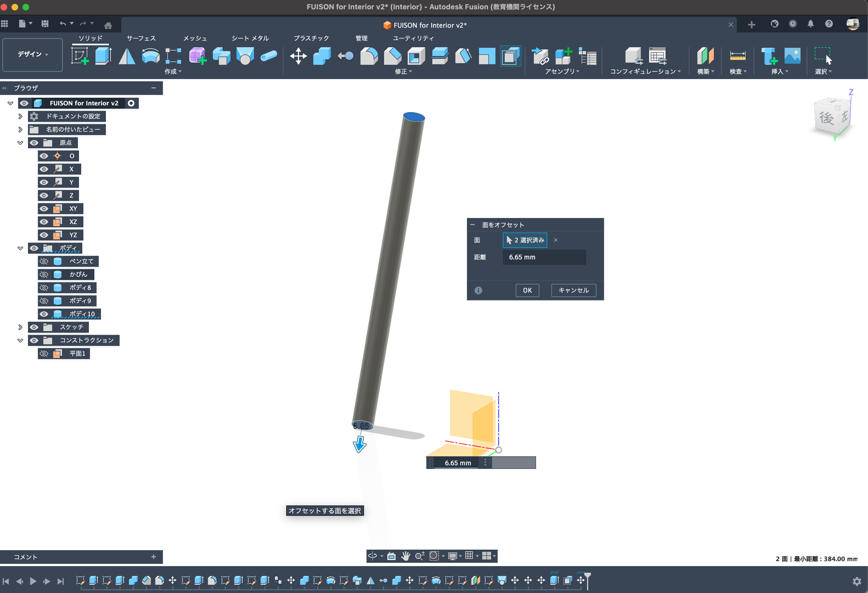Open the シート メタル tab
The image size is (868, 593).
tap(250, 38)
